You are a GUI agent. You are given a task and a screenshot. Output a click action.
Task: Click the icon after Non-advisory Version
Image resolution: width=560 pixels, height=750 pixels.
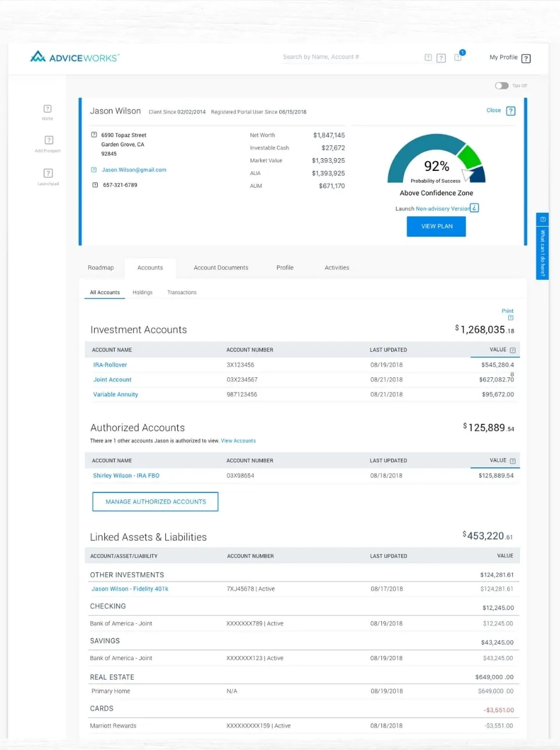click(475, 208)
